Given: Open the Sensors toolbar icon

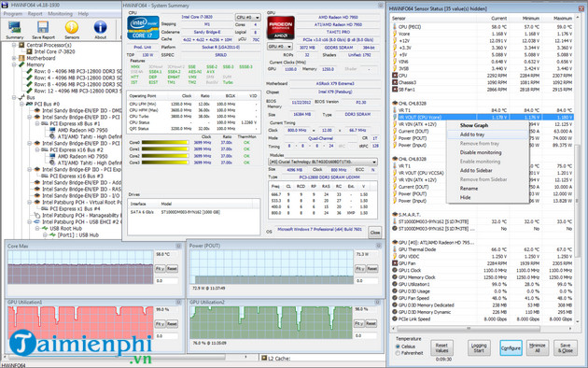Looking at the screenshot, I should (72, 27).
